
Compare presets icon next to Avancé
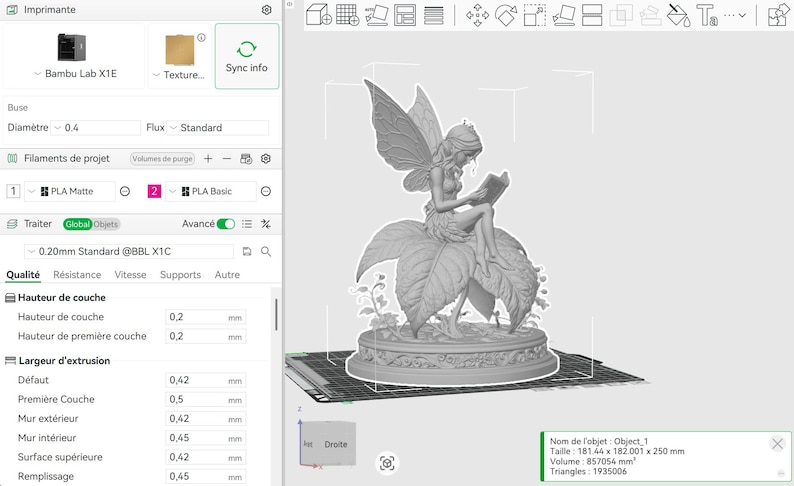pos(266,224)
